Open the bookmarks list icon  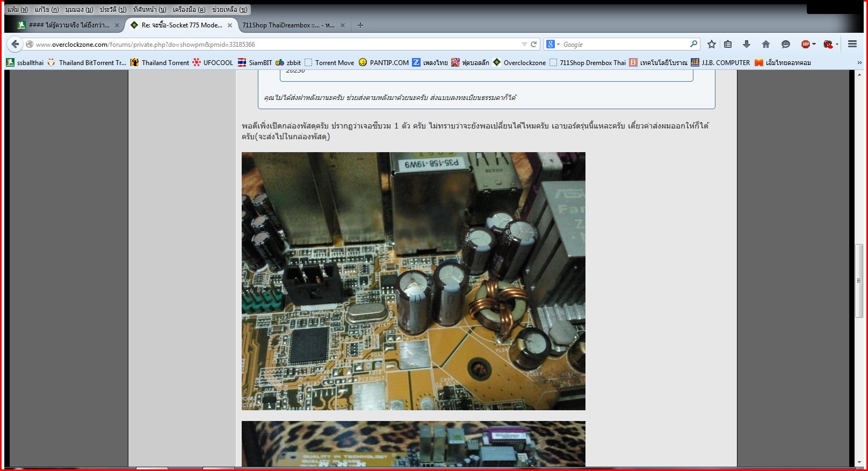tap(728, 44)
